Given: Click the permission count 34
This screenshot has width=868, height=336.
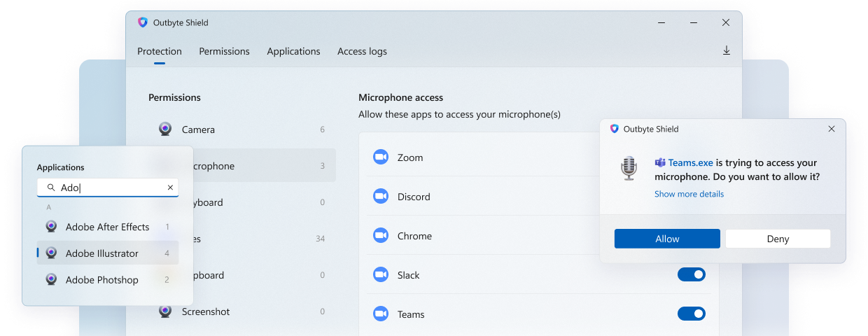Looking at the screenshot, I should pos(320,239).
